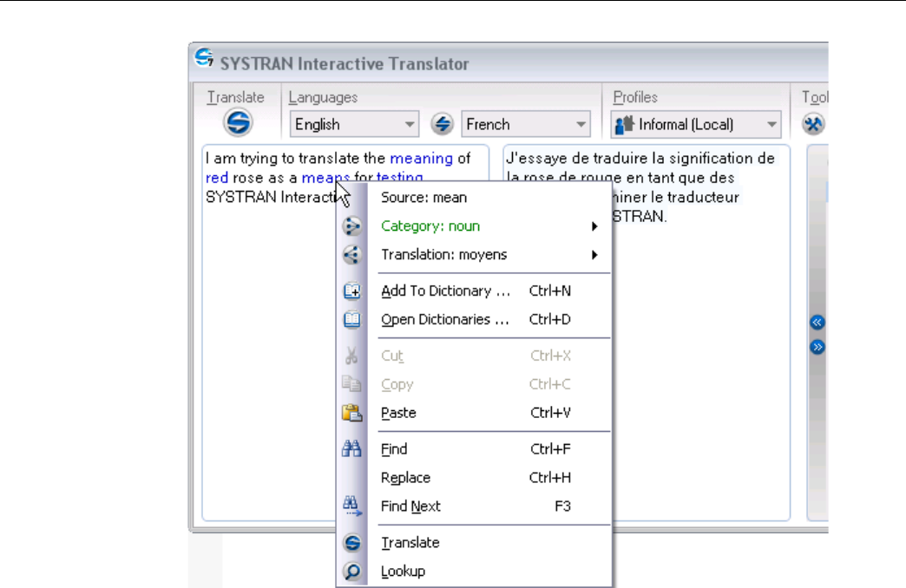Swap languages with the double-arrow icon

tap(442, 124)
